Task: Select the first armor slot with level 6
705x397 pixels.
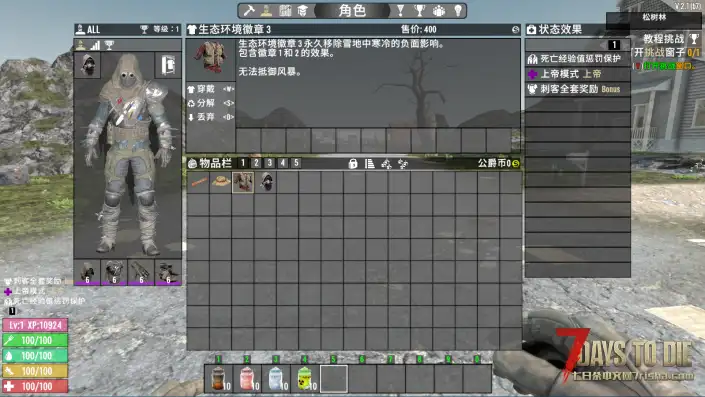Action: pos(87,272)
